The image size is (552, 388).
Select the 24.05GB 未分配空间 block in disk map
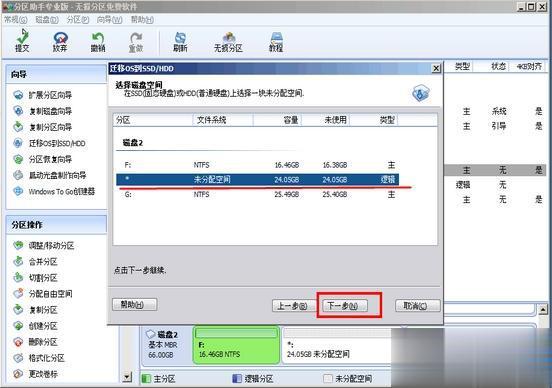click(x=337, y=345)
